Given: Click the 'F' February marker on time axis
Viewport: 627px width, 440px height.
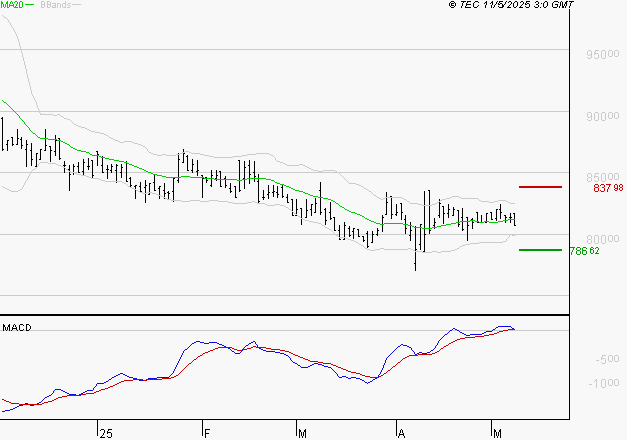Looking at the screenshot, I should [207, 431].
